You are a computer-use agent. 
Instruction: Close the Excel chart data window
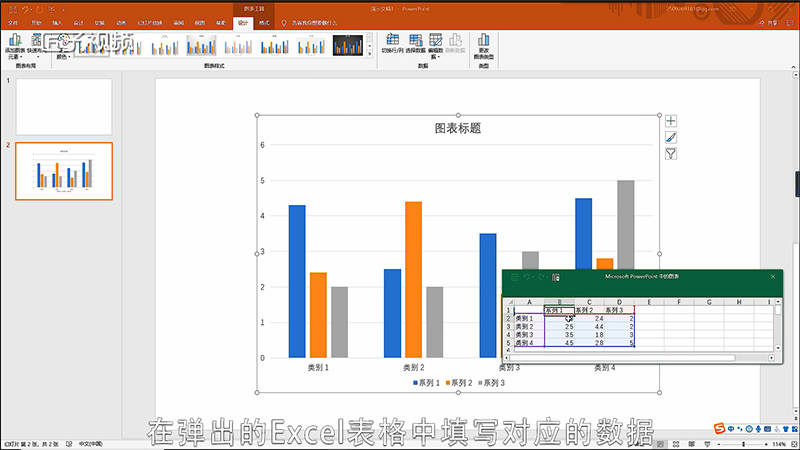pos(772,276)
